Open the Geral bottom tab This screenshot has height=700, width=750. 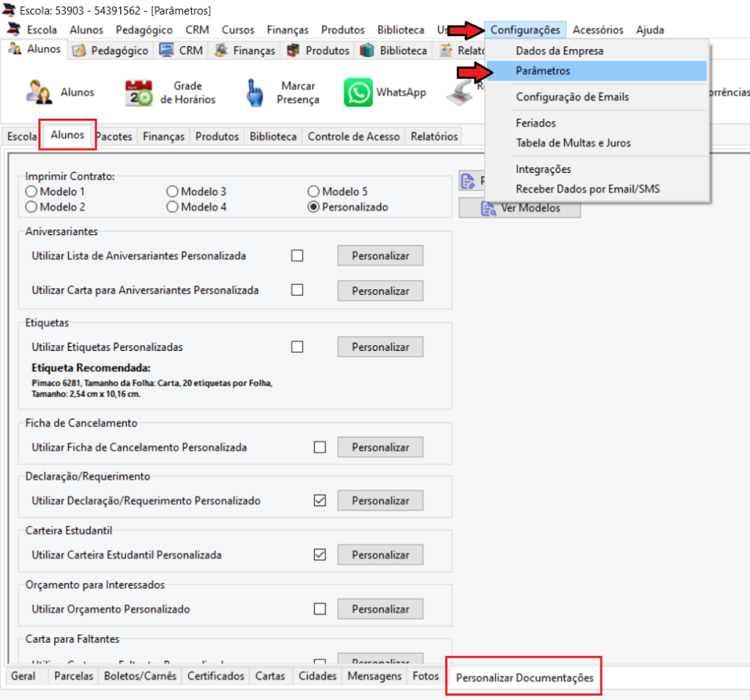pos(23,676)
